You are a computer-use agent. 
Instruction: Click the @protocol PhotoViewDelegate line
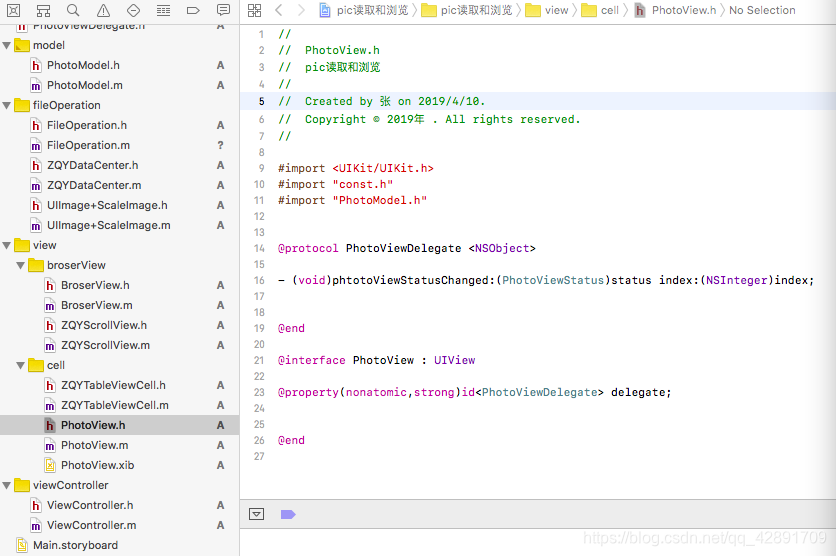pos(407,248)
